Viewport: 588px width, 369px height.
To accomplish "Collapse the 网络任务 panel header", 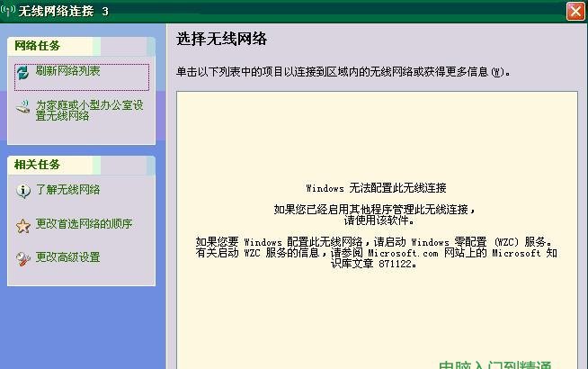I will coord(82,46).
